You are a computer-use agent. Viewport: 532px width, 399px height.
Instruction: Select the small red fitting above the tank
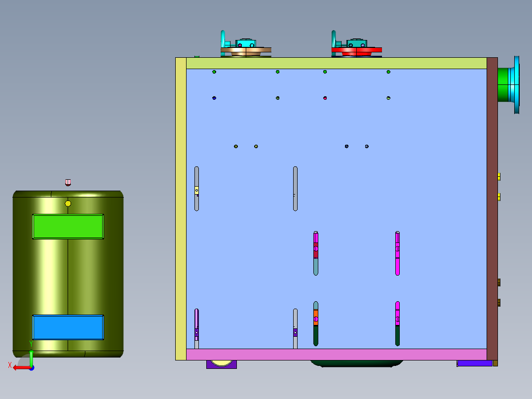coord(68,183)
